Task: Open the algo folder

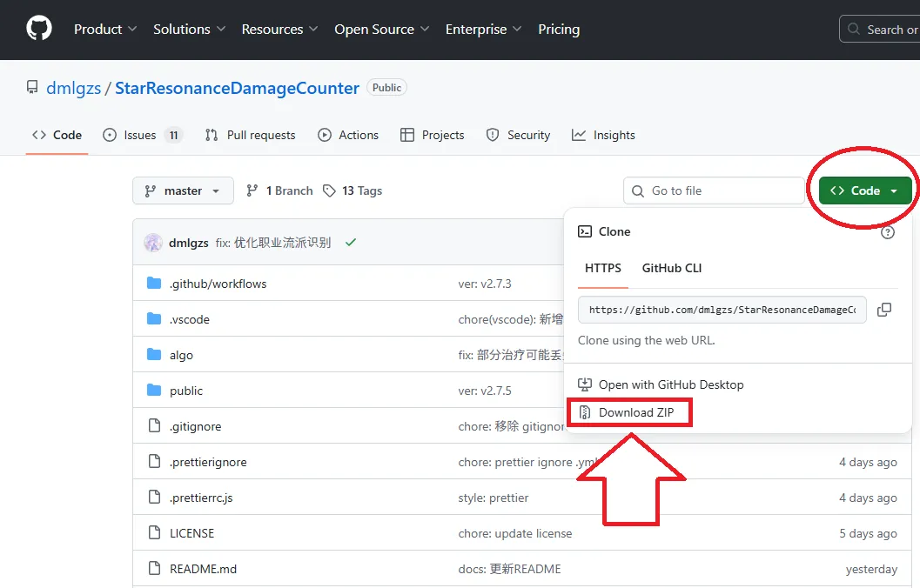Action: 181,355
